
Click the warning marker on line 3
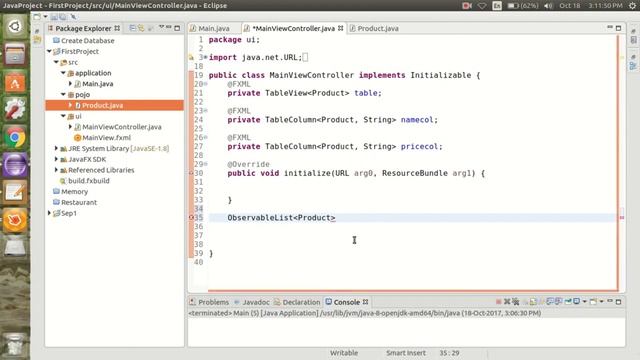(x=191, y=58)
